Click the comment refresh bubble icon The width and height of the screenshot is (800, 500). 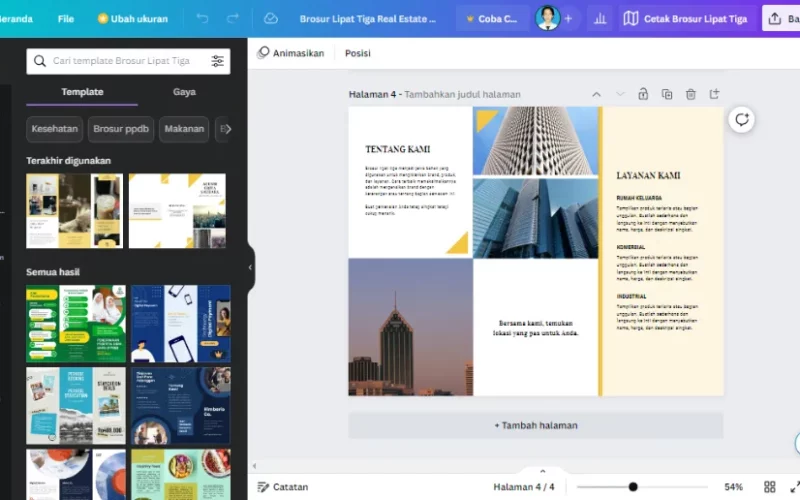tap(741, 119)
